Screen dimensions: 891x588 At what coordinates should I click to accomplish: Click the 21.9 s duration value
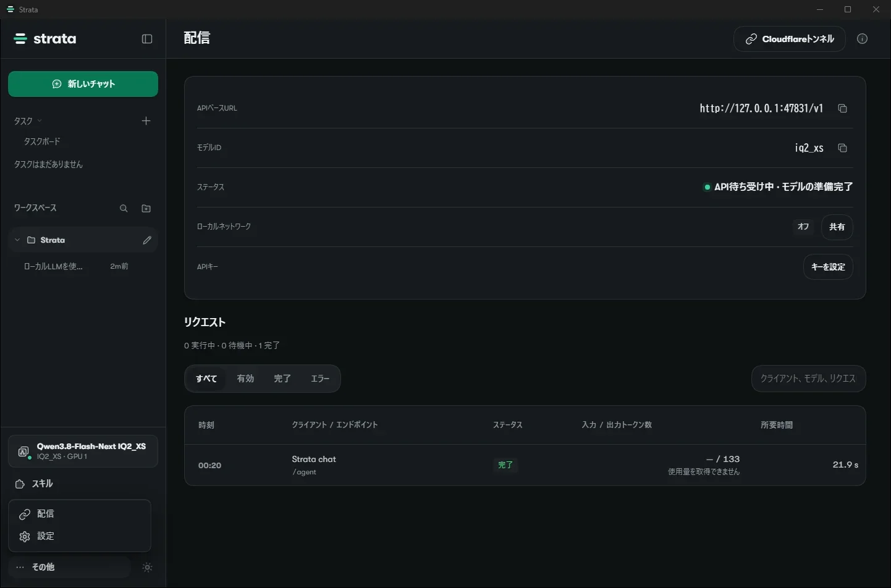tap(845, 464)
